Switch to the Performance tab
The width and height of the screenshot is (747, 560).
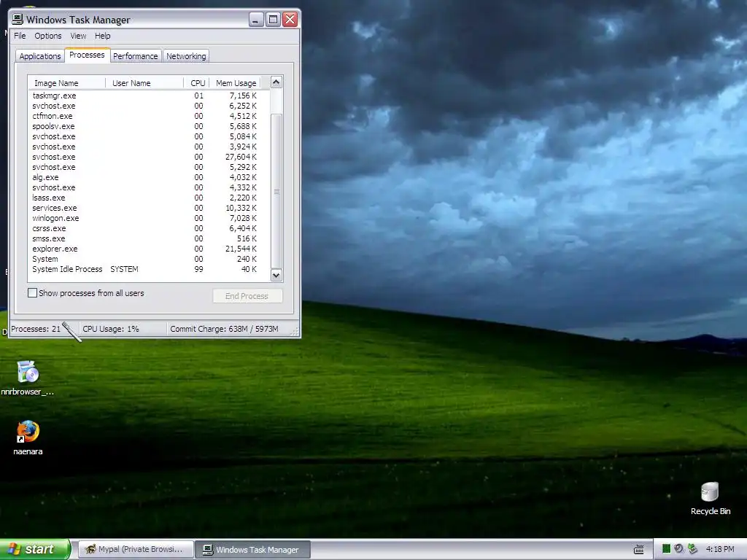click(135, 56)
